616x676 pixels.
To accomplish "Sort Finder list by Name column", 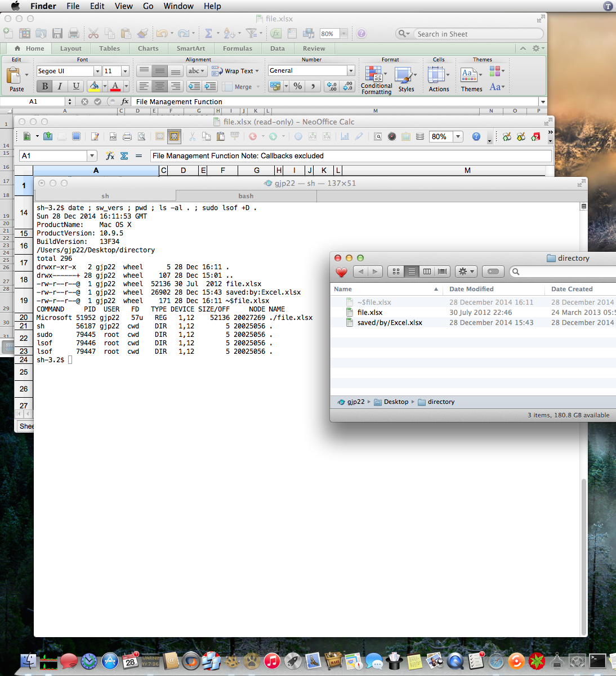I will [x=386, y=289].
